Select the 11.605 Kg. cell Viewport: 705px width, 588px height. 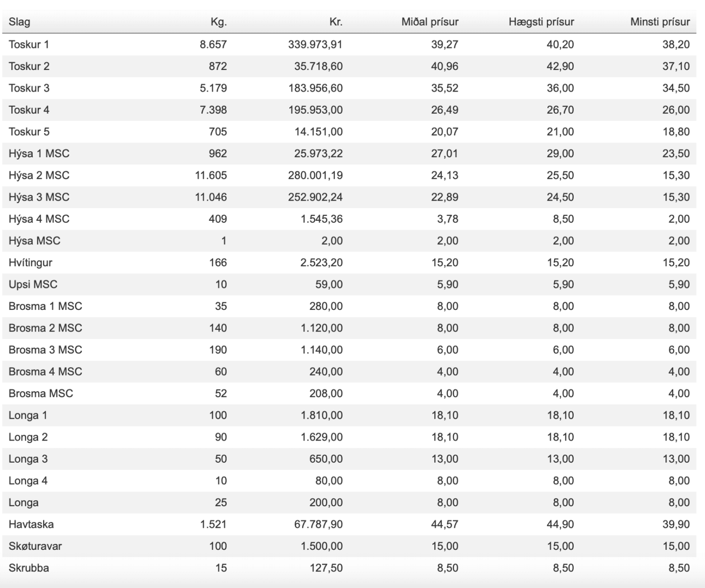pos(211,175)
